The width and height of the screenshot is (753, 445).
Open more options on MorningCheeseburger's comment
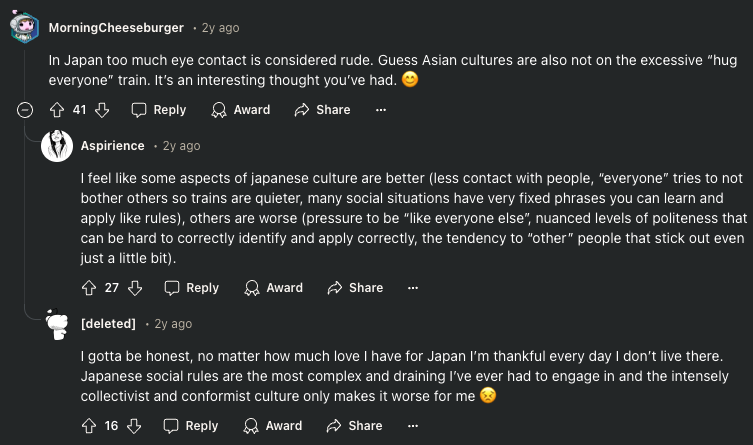380,110
